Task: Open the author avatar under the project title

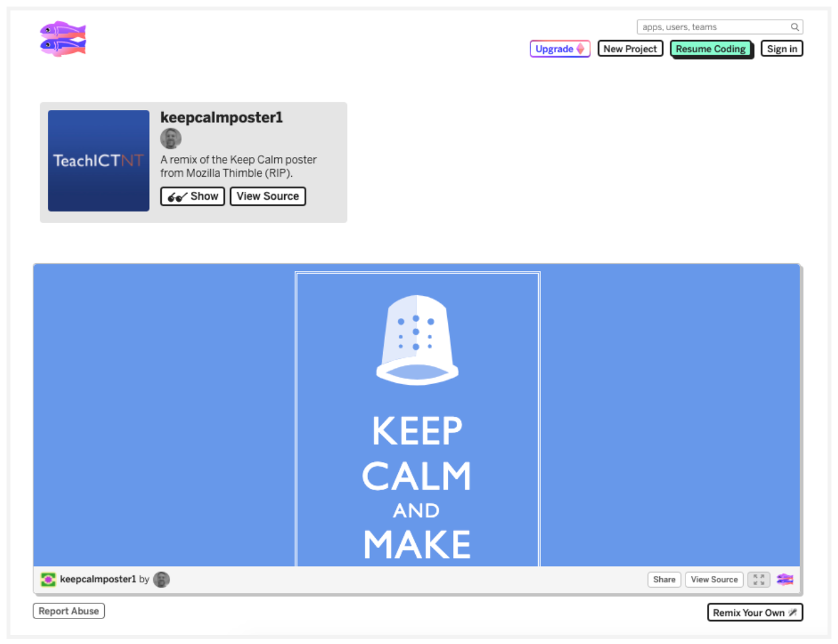Action: click(x=171, y=139)
